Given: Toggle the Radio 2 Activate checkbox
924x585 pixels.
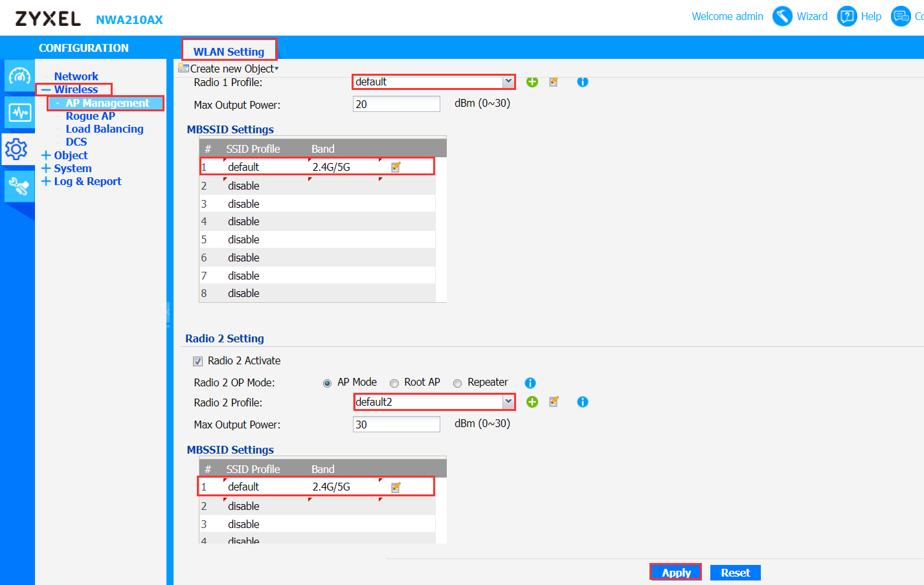Looking at the screenshot, I should pos(198,361).
